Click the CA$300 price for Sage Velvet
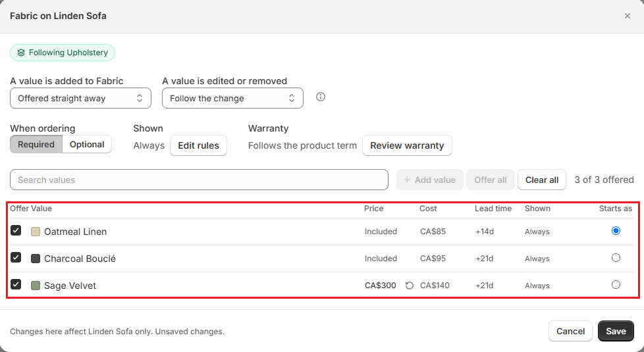This screenshot has width=644, height=352. (x=381, y=286)
